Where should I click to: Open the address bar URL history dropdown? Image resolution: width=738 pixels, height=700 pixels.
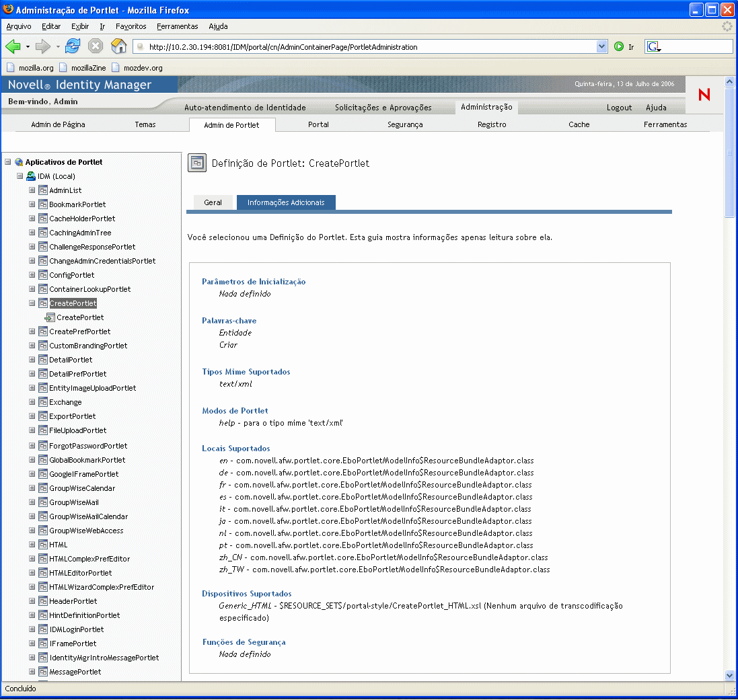(x=601, y=46)
